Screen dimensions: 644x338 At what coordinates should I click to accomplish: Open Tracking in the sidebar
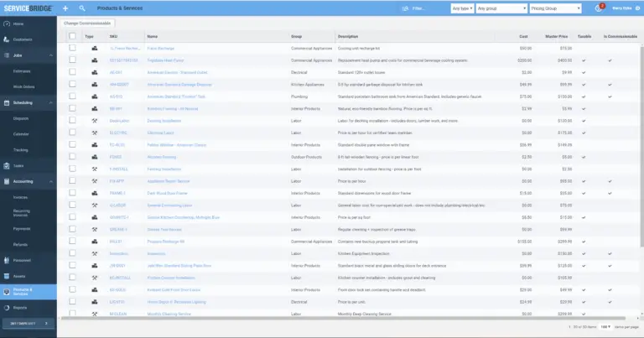pos(20,150)
